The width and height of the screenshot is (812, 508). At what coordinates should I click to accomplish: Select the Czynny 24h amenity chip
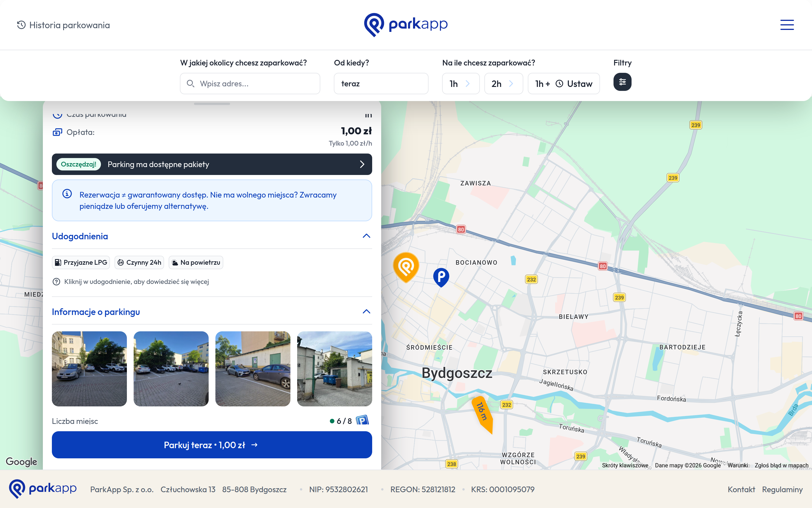[139, 262]
